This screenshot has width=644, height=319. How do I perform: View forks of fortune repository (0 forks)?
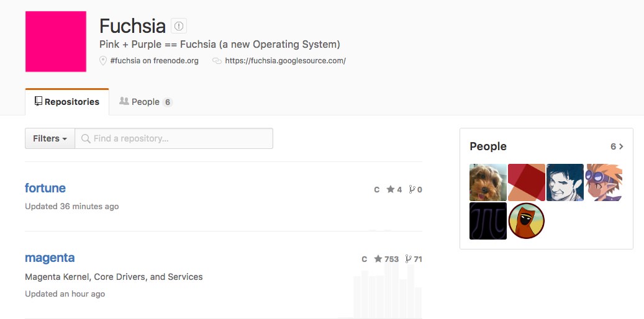(x=415, y=189)
